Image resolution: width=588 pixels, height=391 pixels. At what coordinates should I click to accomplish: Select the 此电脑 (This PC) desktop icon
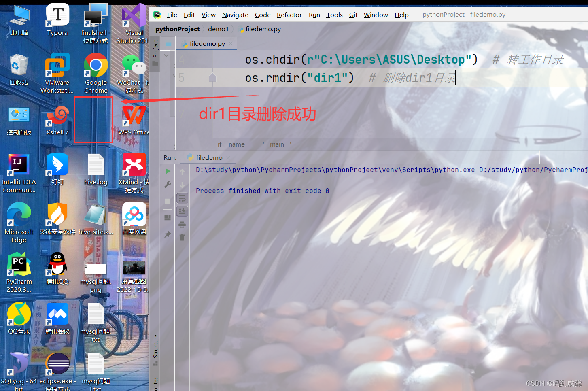(x=19, y=20)
